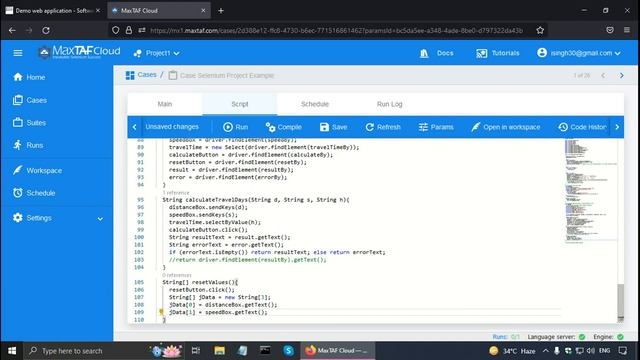
Task: Switch to the Script tab
Action: (x=240, y=104)
